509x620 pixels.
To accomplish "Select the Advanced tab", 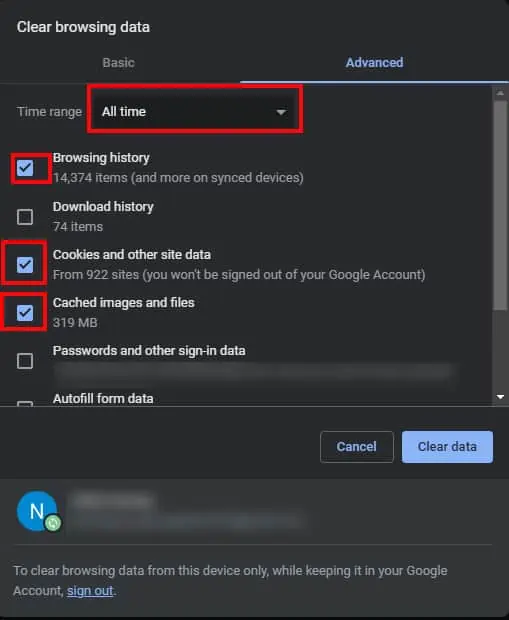I will point(374,62).
